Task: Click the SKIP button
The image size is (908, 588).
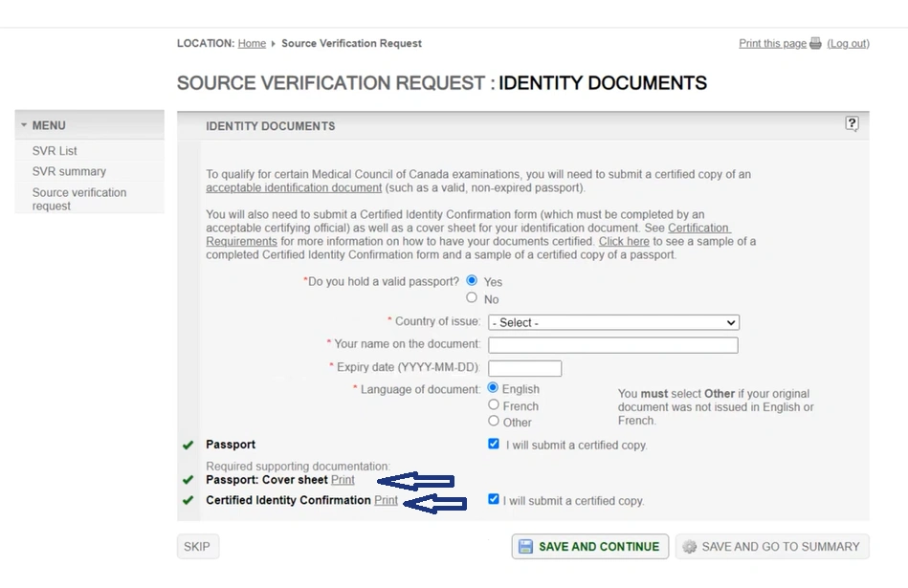Action: [197, 547]
